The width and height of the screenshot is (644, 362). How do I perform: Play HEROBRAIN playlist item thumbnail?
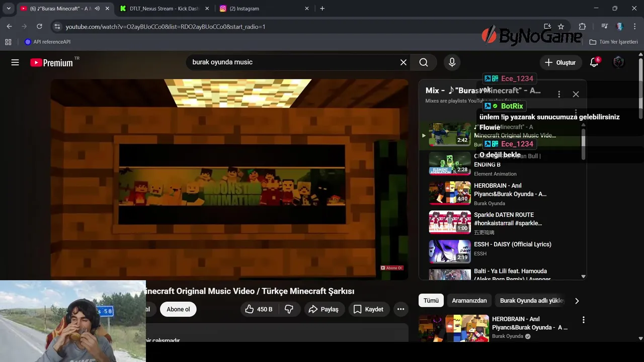(x=450, y=193)
